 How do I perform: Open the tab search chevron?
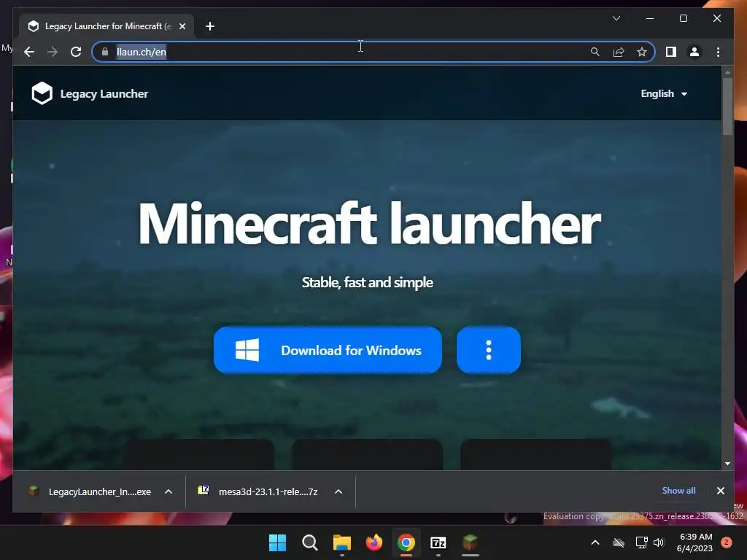pos(616,18)
